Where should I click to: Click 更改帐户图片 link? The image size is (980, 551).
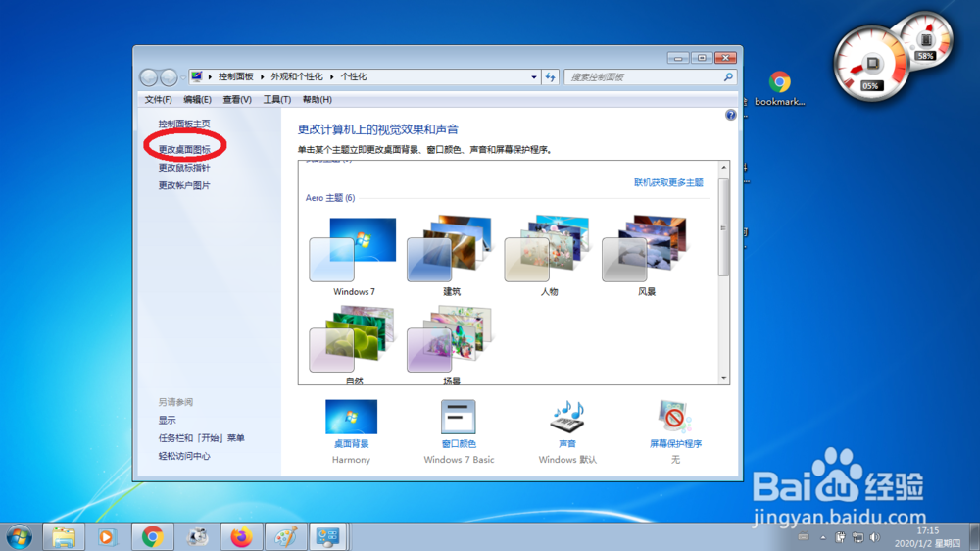[184, 185]
